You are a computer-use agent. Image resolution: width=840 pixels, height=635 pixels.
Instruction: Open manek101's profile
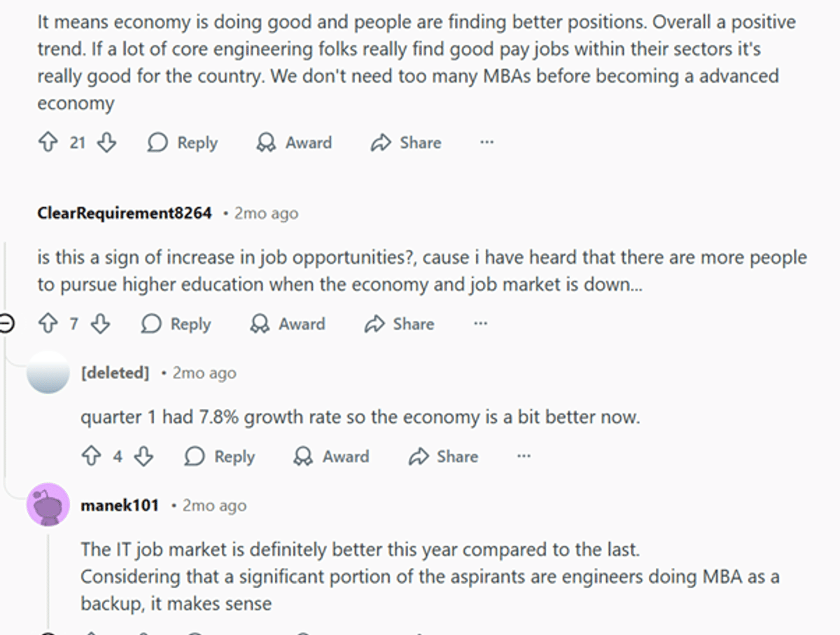120,505
